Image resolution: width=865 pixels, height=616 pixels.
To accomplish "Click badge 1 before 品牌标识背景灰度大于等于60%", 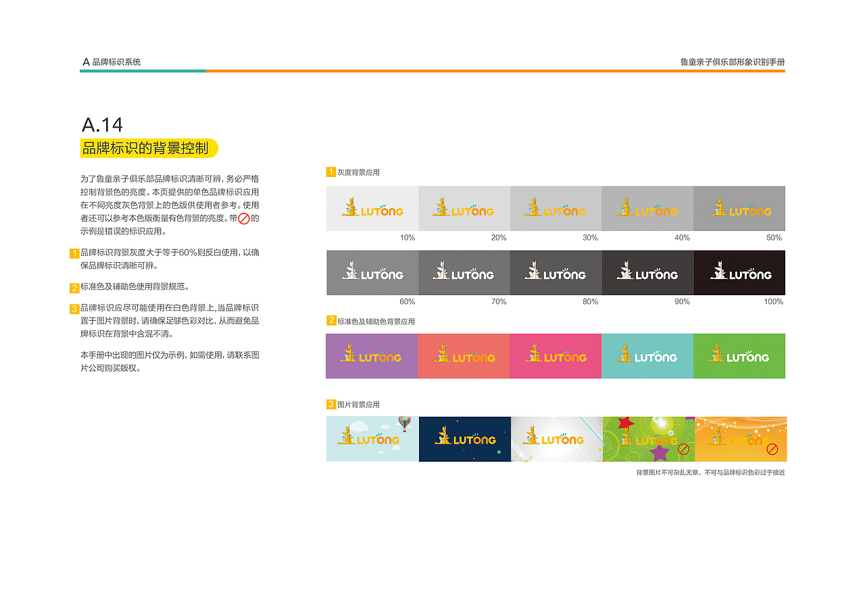I will click(x=74, y=254).
